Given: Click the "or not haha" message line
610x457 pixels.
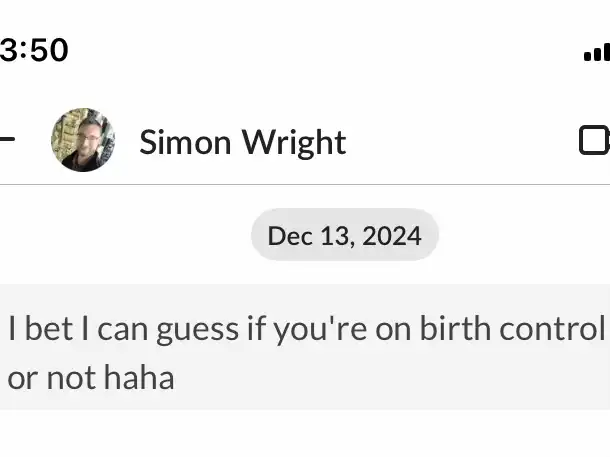Looking at the screenshot, I should [x=91, y=378].
